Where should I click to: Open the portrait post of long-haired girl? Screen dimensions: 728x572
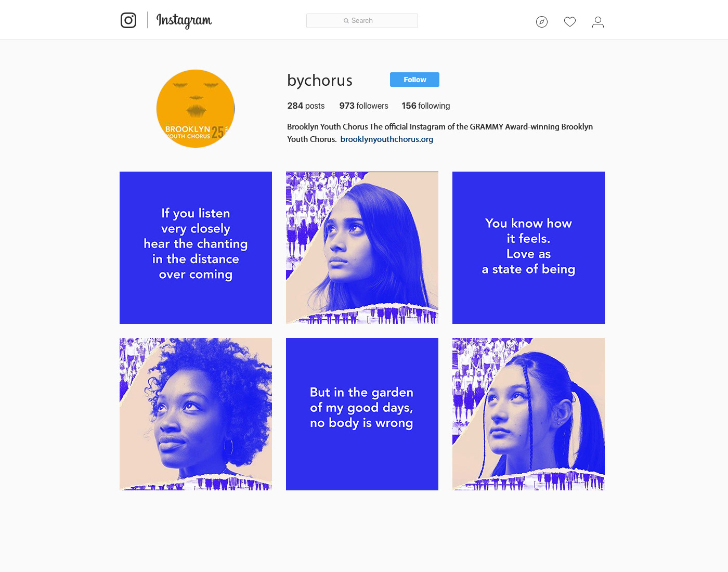pos(362,248)
